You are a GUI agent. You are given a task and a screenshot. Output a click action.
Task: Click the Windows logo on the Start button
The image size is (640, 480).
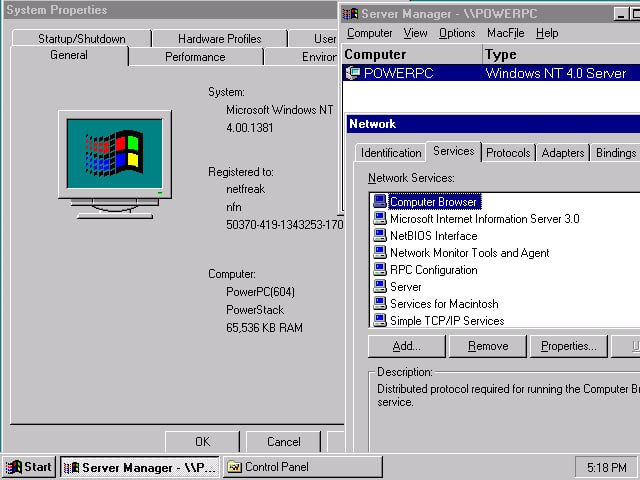click(14, 467)
